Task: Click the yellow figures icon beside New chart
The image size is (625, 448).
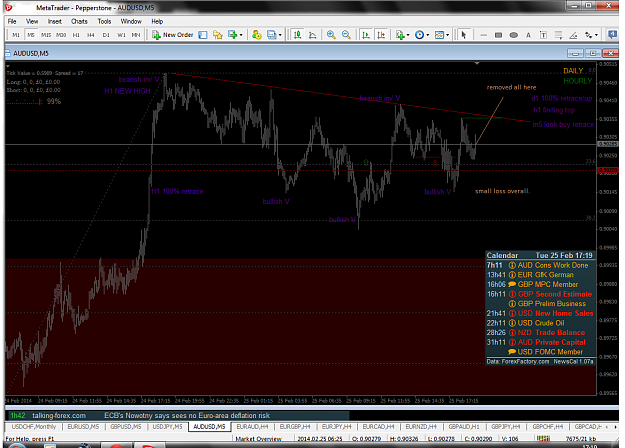Action: tap(257, 35)
